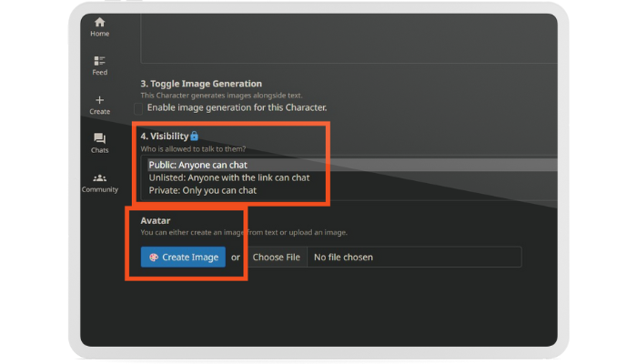Click the blue lock icon beside Visibility
Image resolution: width=637 pixels, height=364 pixels.
(x=194, y=136)
